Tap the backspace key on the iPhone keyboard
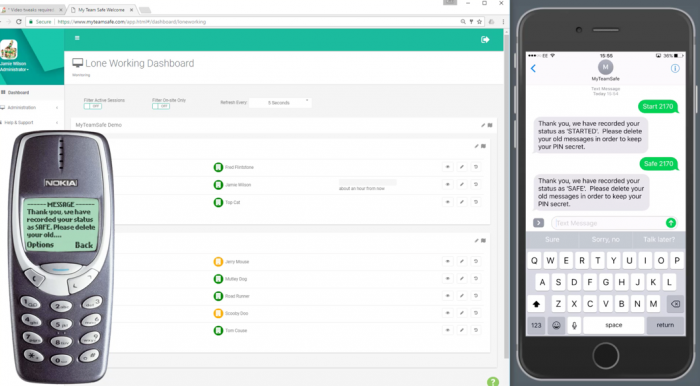This screenshot has width=700, height=386. [x=675, y=304]
